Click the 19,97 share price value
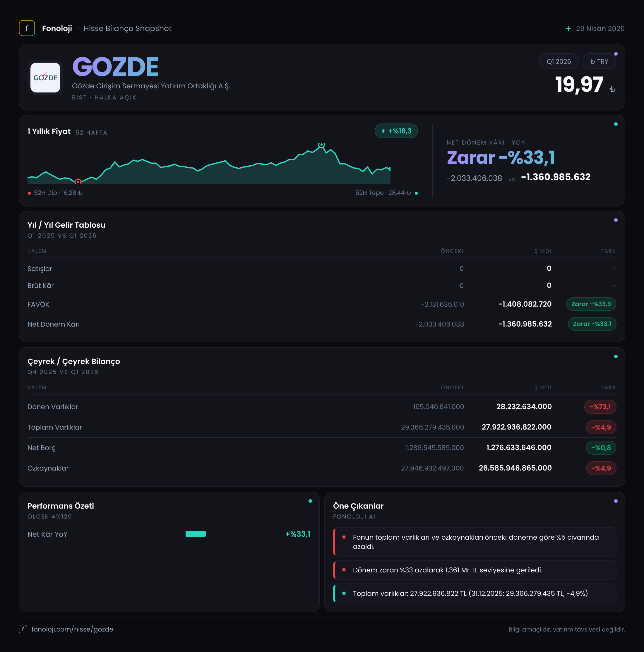Viewport: 644px width, 652px height. tap(579, 84)
